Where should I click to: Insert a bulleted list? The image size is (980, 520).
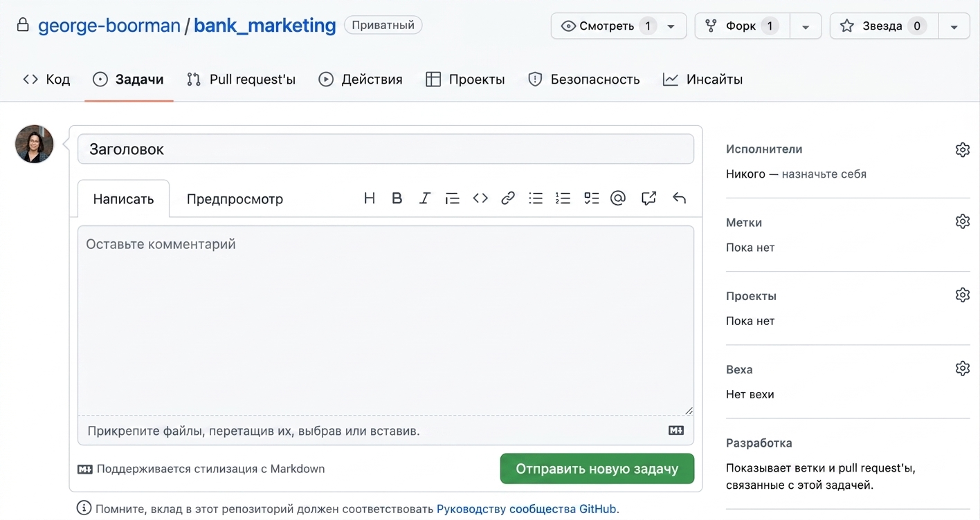[x=536, y=198]
